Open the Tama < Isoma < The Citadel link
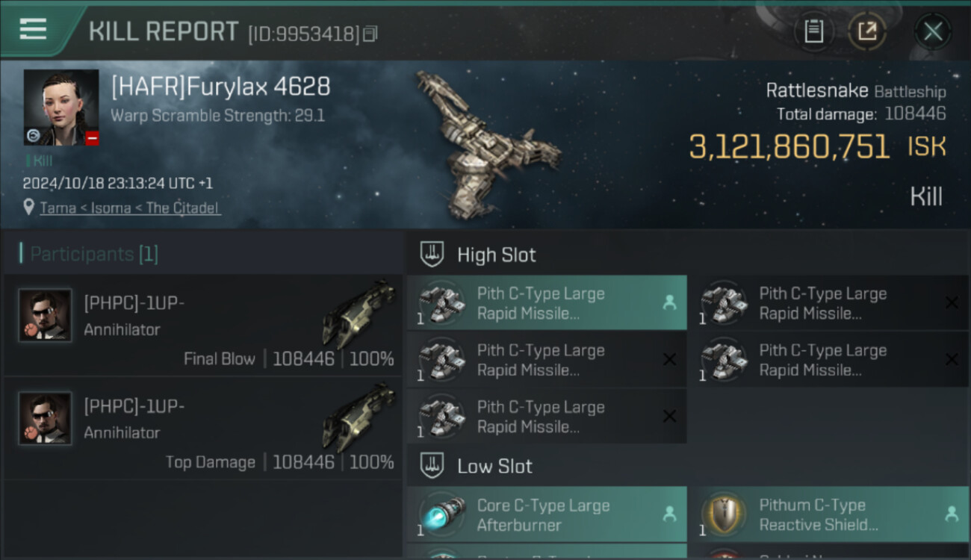 pos(130,208)
